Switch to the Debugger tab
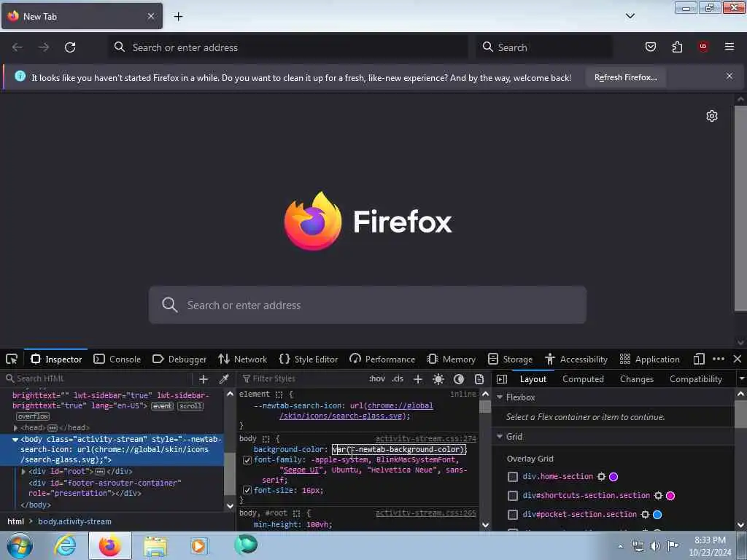747x560 pixels. point(179,359)
